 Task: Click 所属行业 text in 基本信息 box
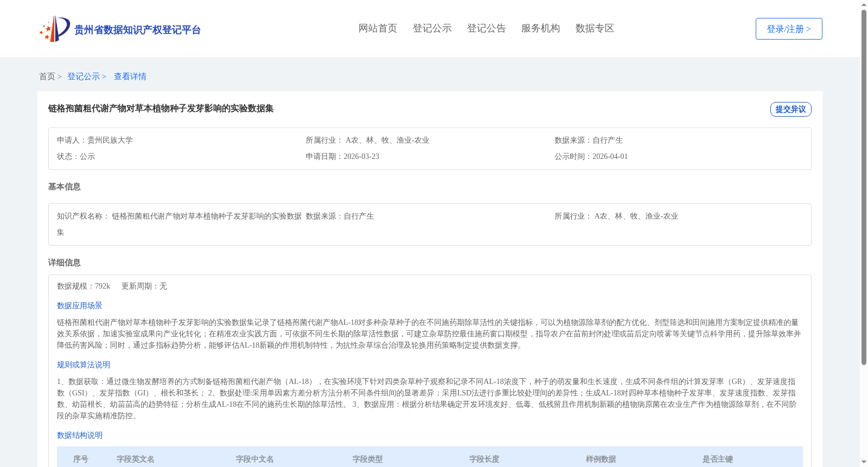point(616,216)
